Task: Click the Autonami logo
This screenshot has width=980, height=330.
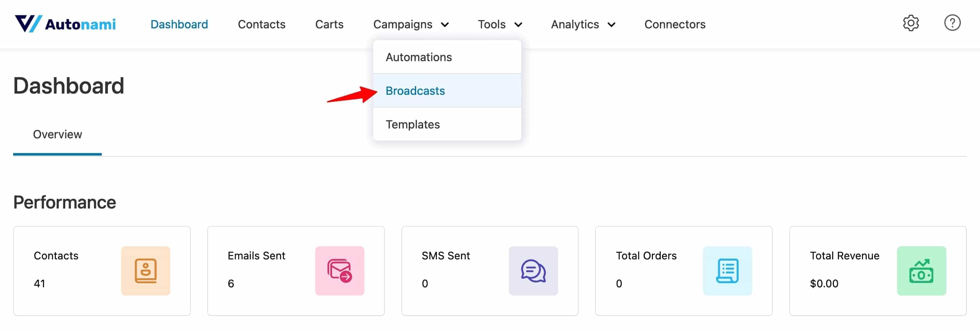Action: pos(65,24)
